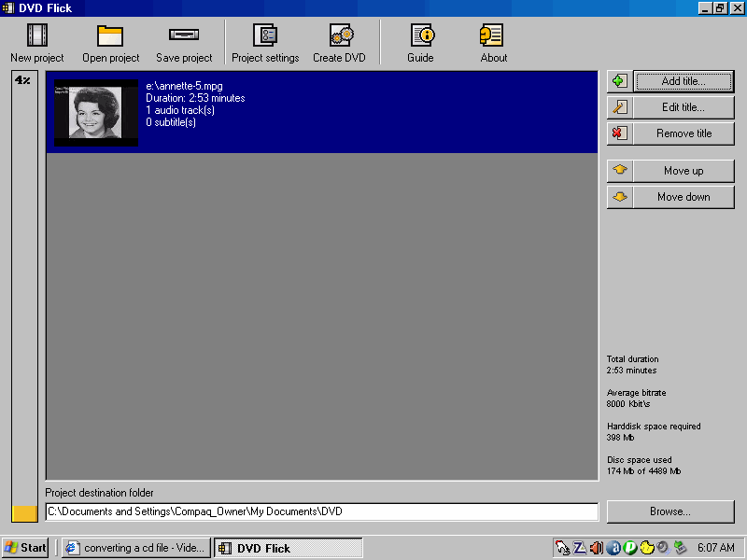Click the 4% disc usage label

click(x=22, y=80)
